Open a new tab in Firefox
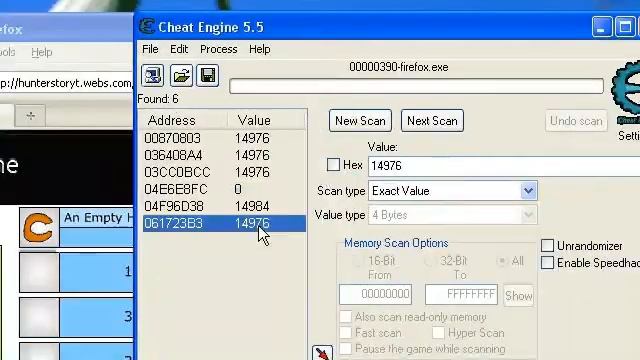640x360 pixels. [31, 116]
